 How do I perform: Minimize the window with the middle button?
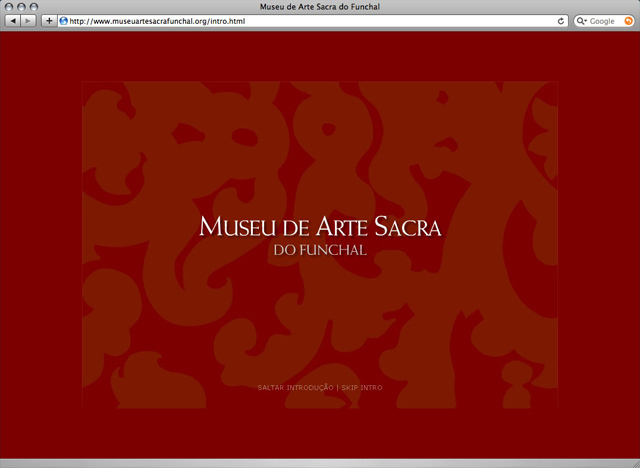click(x=21, y=7)
